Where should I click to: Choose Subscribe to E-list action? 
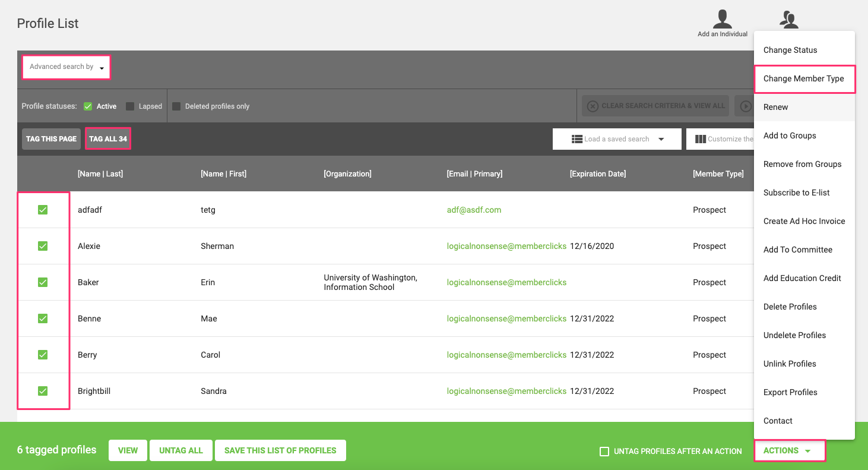pos(804,193)
